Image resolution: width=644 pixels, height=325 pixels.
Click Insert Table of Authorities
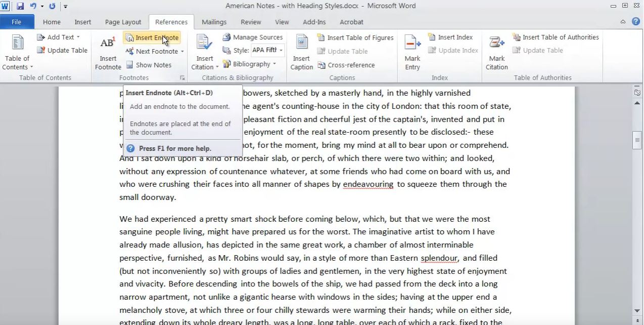[x=556, y=37]
